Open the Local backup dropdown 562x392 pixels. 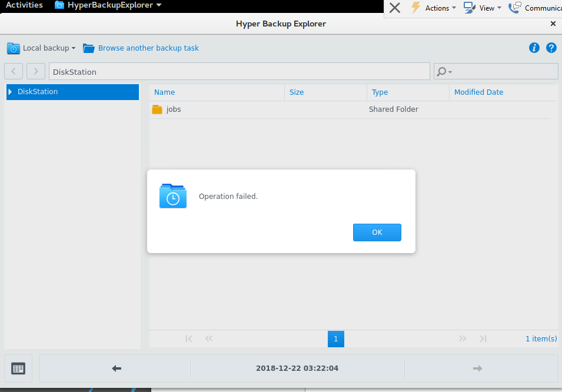coord(49,48)
